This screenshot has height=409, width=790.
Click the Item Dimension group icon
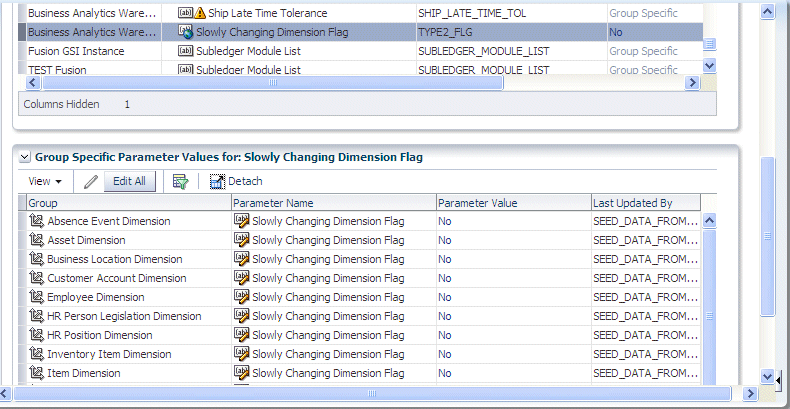coord(37,373)
